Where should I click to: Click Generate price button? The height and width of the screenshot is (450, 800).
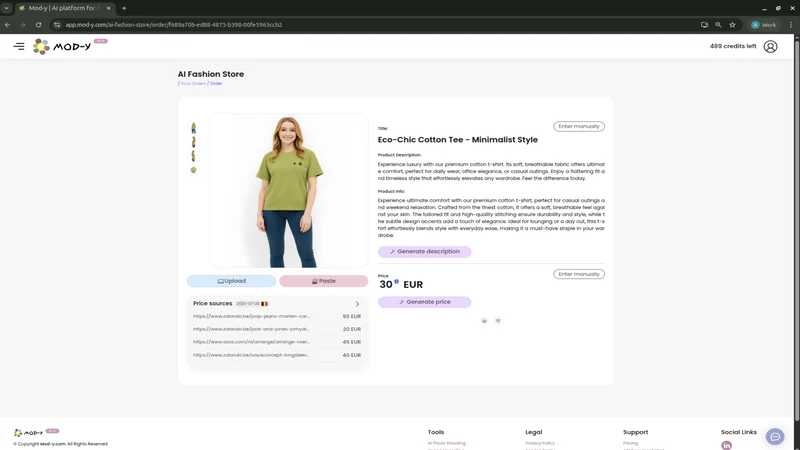(424, 302)
